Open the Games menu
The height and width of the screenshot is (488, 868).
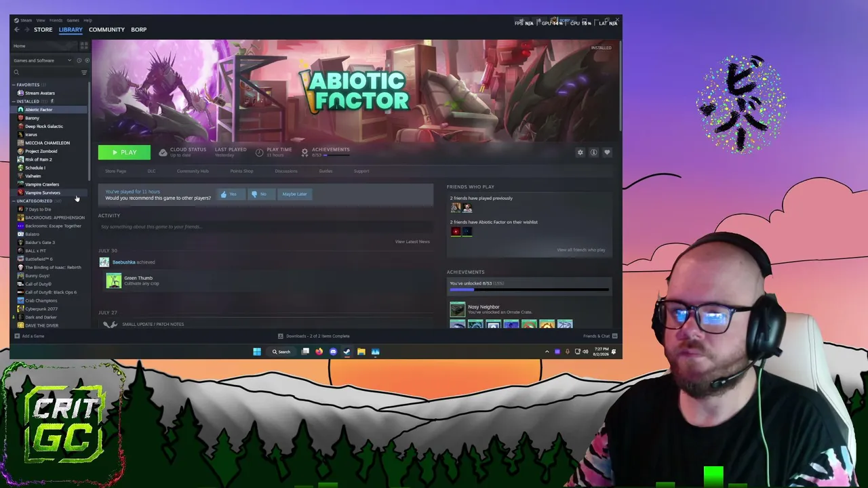click(x=73, y=20)
